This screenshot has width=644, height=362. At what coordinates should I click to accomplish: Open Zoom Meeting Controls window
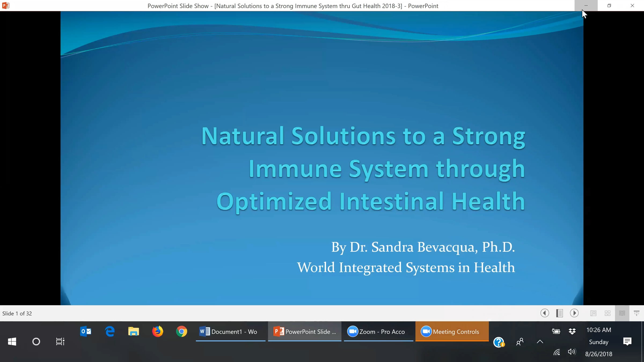[x=452, y=331]
